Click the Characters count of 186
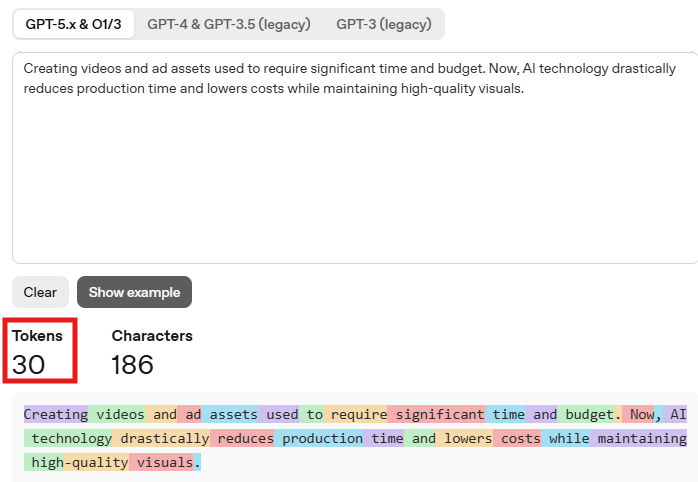 [132, 365]
